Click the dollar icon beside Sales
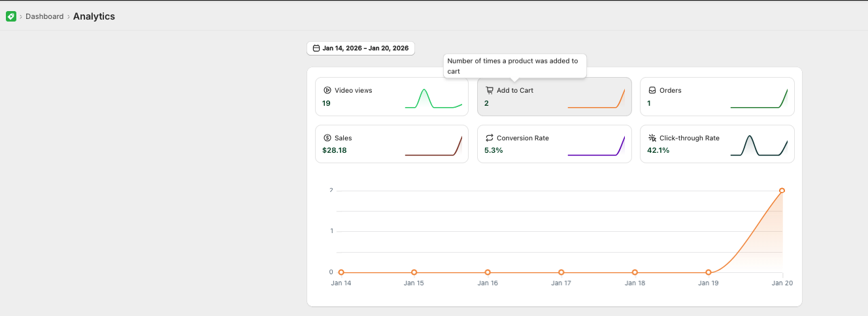The height and width of the screenshot is (316, 868). [x=327, y=138]
